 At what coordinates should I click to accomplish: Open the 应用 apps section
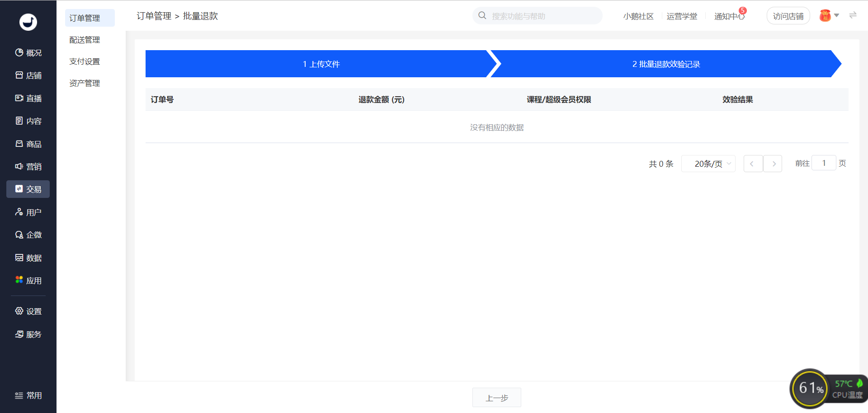tap(28, 280)
